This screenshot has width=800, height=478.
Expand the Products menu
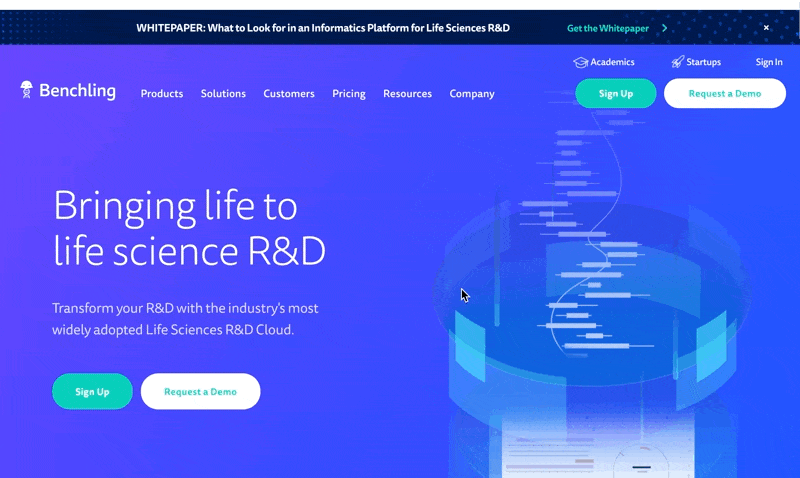162,94
